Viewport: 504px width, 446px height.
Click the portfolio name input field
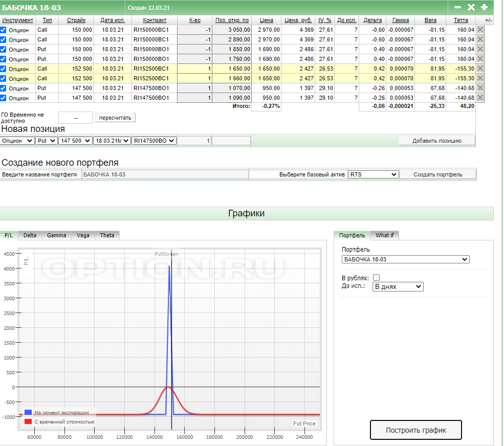point(164,174)
